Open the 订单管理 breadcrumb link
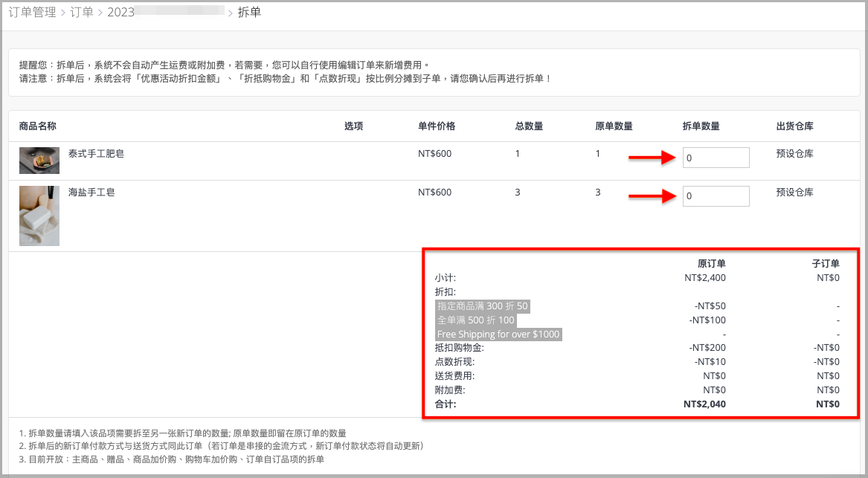 33,12
